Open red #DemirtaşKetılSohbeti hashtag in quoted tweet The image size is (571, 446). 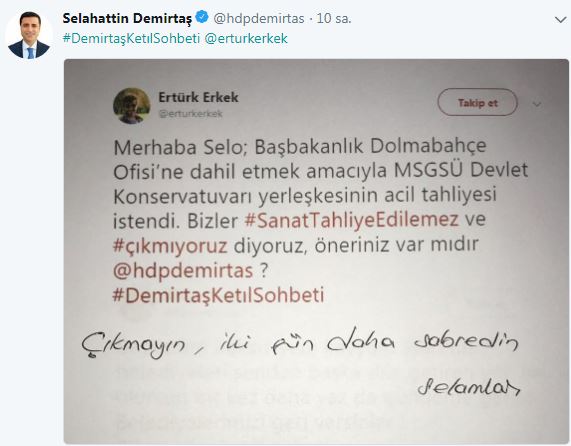(x=218, y=295)
